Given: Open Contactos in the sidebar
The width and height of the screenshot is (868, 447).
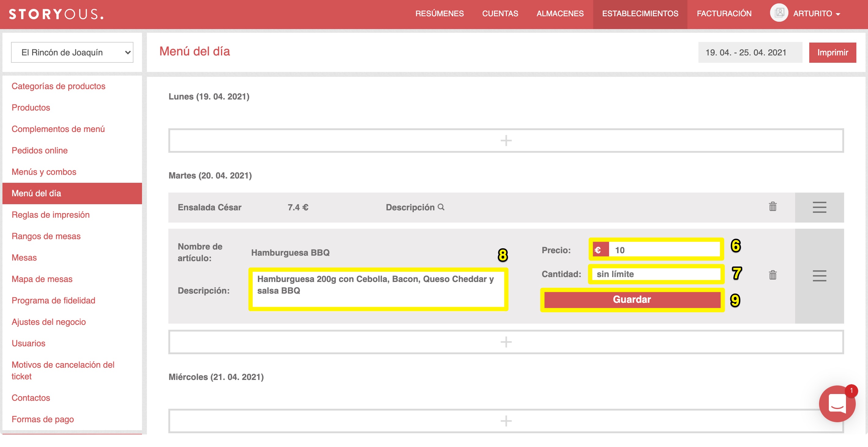Looking at the screenshot, I should [x=31, y=398].
